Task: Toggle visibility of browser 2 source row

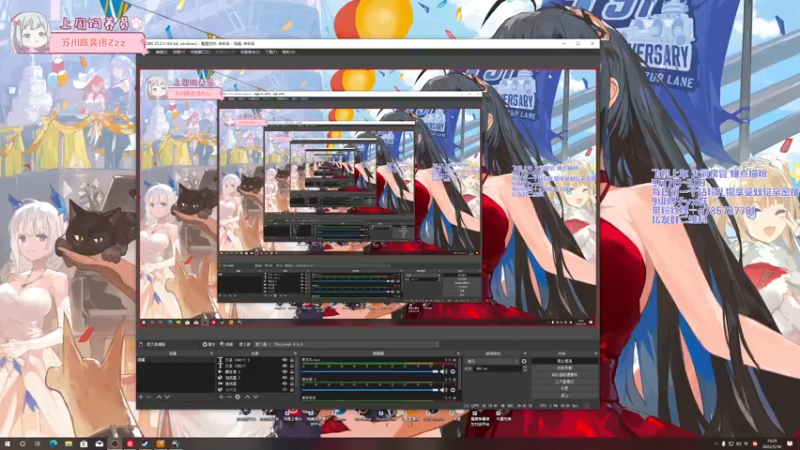Action: (x=285, y=378)
